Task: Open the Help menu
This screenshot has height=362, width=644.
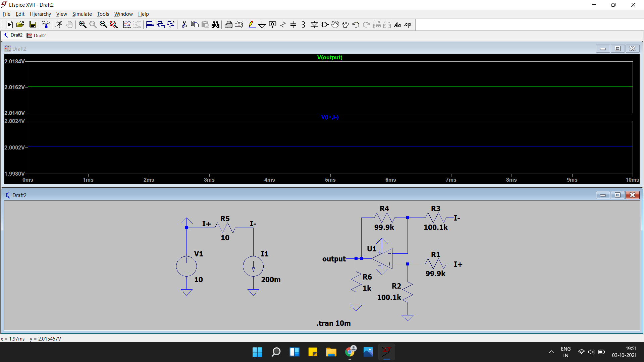Action: pos(143,14)
